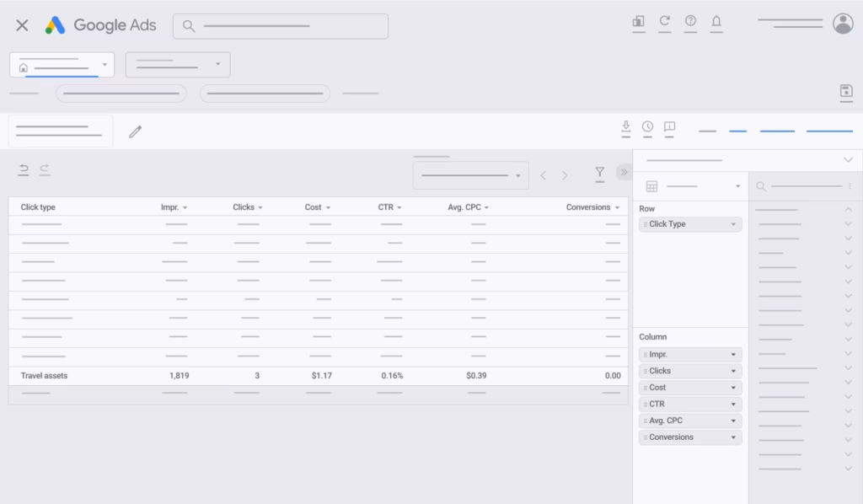The image size is (863, 504).
Task: Click the refresh icon in header
Action: (664, 22)
